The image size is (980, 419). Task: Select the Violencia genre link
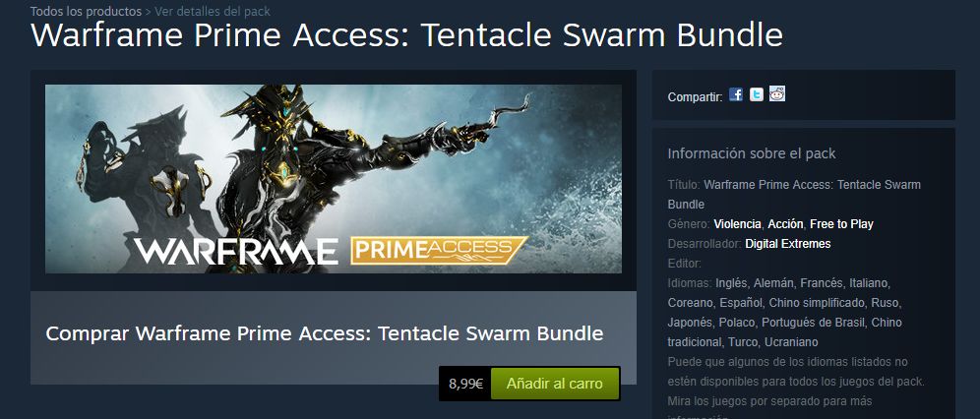point(738,224)
